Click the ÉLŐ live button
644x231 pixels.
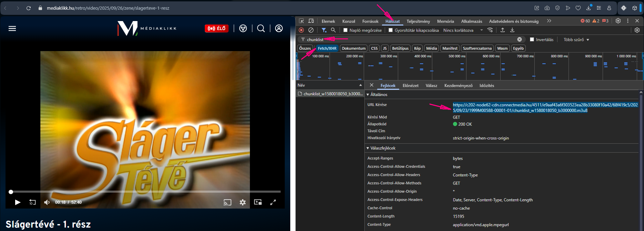217,28
